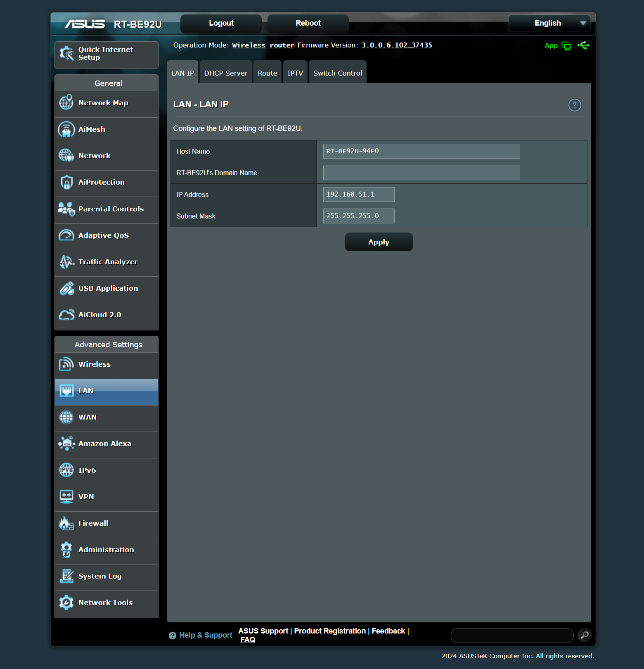
Task: Click the green USB status icon
Action: click(584, 45)
